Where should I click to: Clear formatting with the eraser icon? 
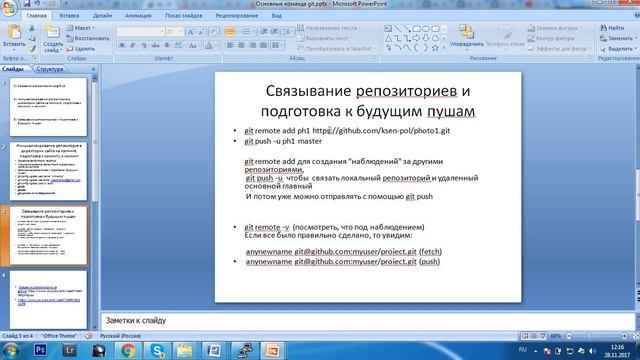214,32
